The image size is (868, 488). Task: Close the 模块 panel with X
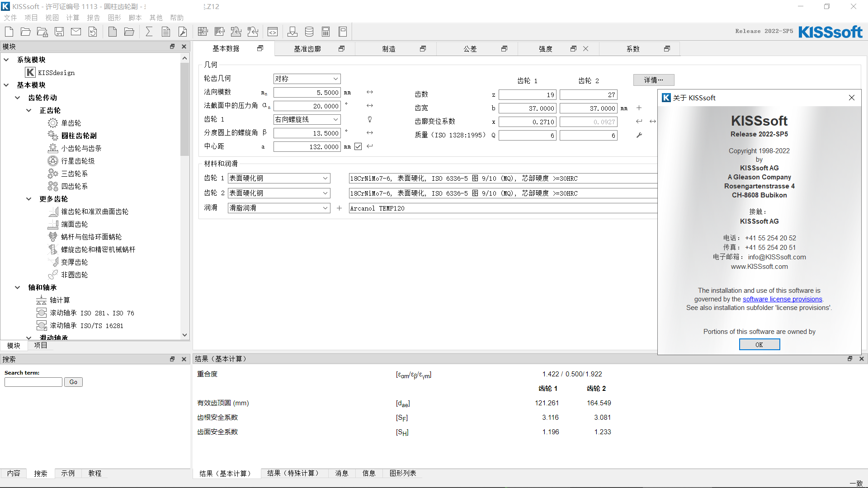184,47
